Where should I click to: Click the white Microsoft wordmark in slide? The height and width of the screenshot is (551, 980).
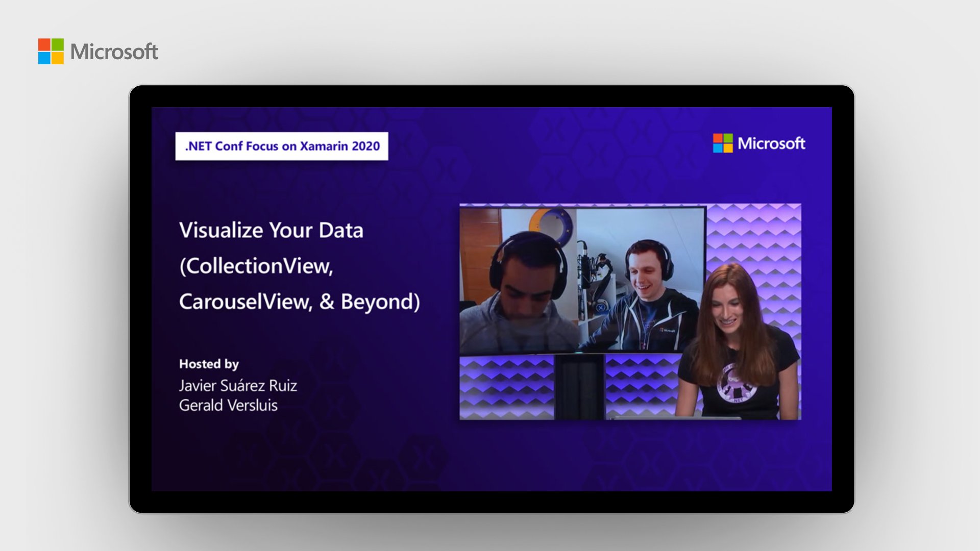771,143
